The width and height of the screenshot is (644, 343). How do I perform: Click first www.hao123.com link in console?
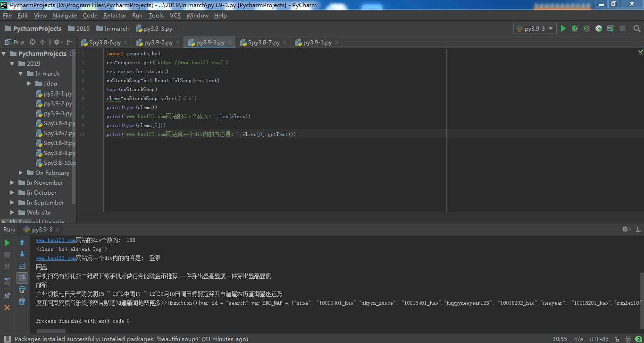point(56,240)
